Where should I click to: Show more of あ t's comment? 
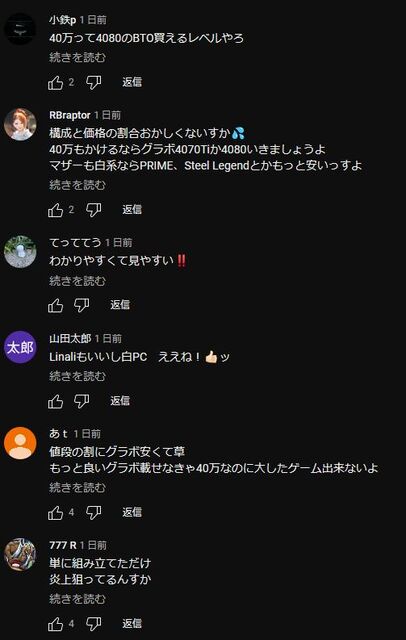pyautogui.click(x=77, y=487)
